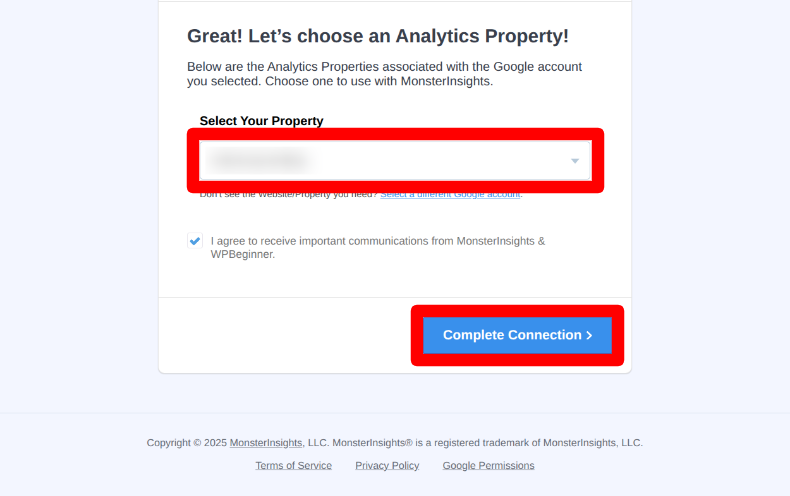Click the 'Don't see the Website/Property' text
The height and width of the screenshot is (496, 790).
tap(288, 194)
